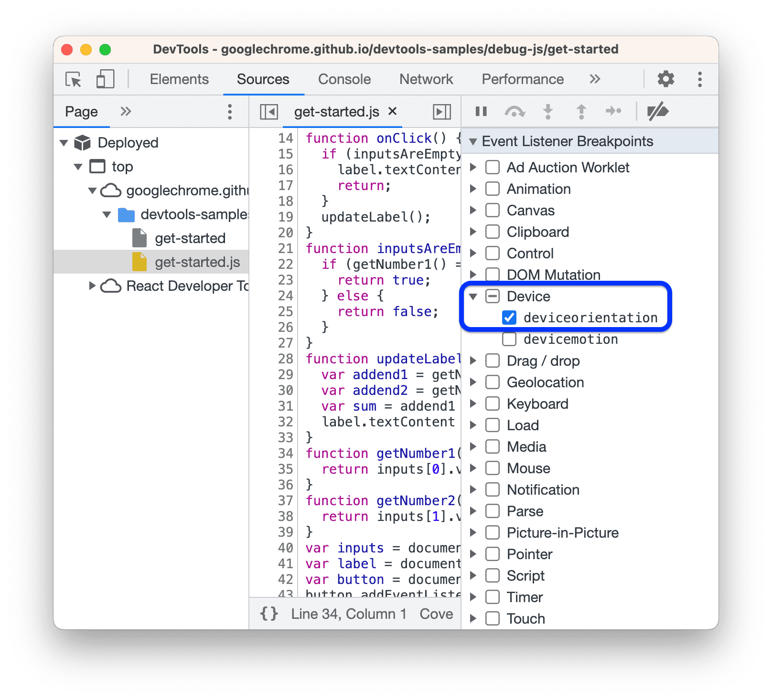Step out of the current function
The height and width of the screenshot is (700, 772).
click(581, 111)
